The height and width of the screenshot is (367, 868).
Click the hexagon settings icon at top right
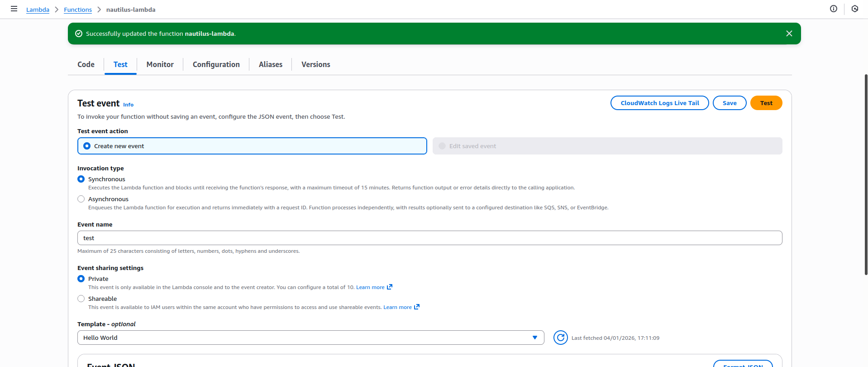[854, 9]
